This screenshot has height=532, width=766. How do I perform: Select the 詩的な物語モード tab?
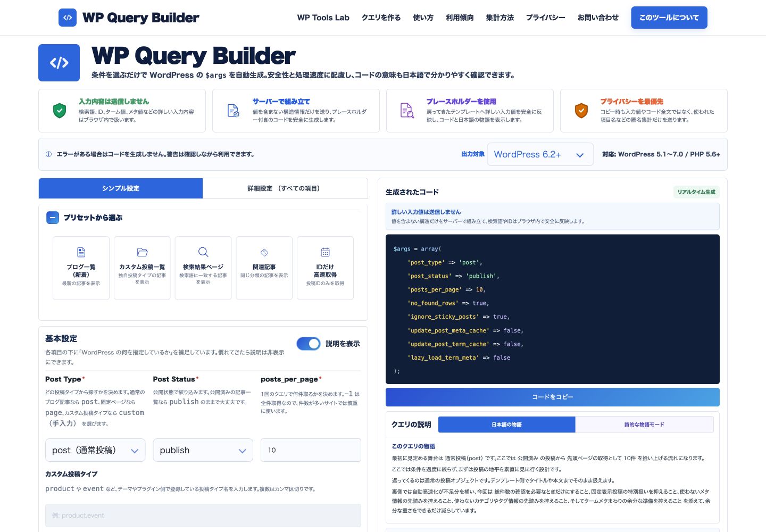pyautogui.click(x=644, y=425)
